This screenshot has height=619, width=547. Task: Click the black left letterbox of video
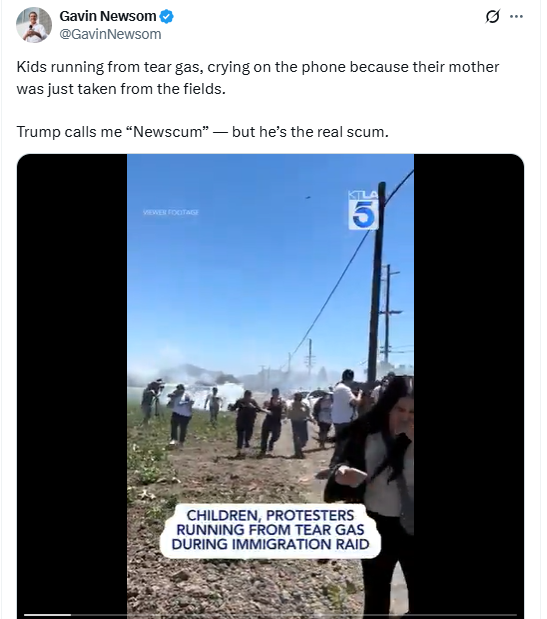pyautogui.click(x=72, y=383)
